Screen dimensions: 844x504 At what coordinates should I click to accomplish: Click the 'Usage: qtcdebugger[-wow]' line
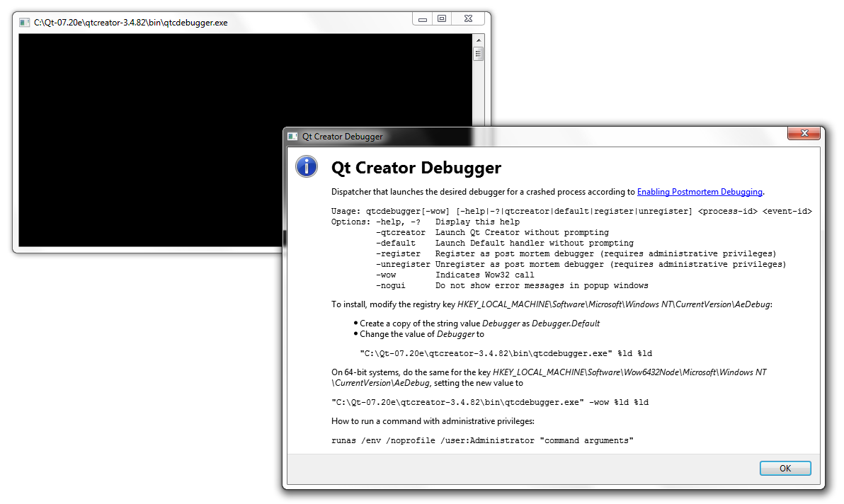pyautogui.click(x=571, y=212)
